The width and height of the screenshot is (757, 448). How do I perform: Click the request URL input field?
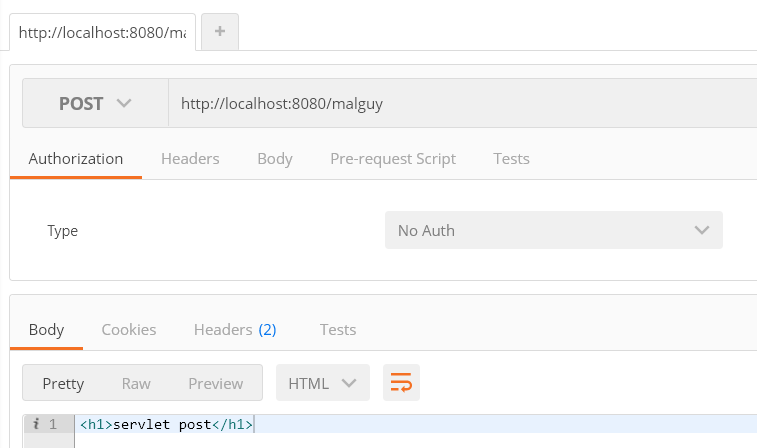460,103
